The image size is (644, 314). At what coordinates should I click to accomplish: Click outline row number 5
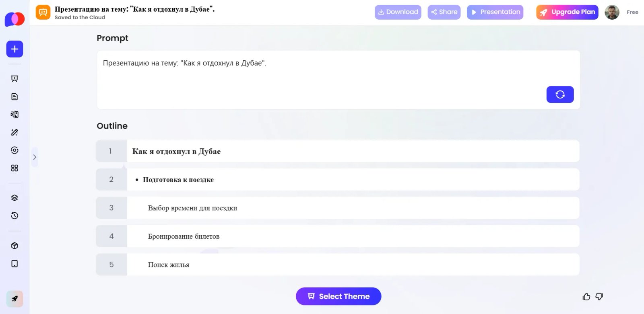[111, 265]
